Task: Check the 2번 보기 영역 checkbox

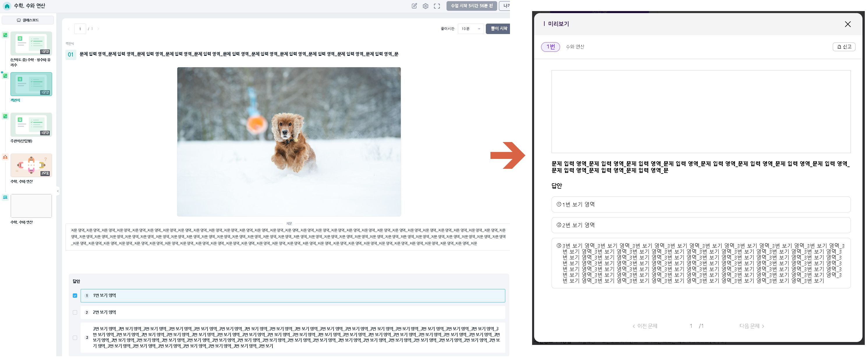Action: tap(75, 313)
